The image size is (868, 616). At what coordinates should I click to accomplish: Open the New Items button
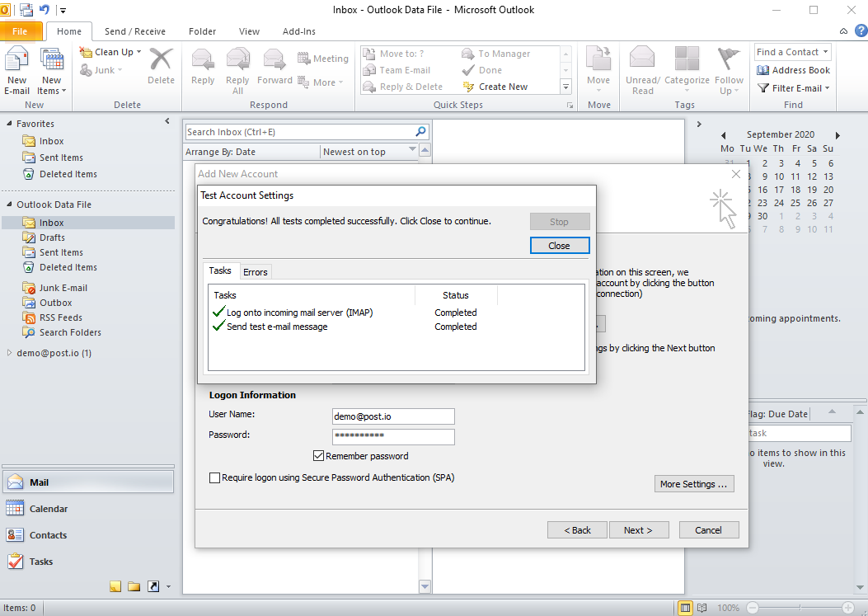51,72
